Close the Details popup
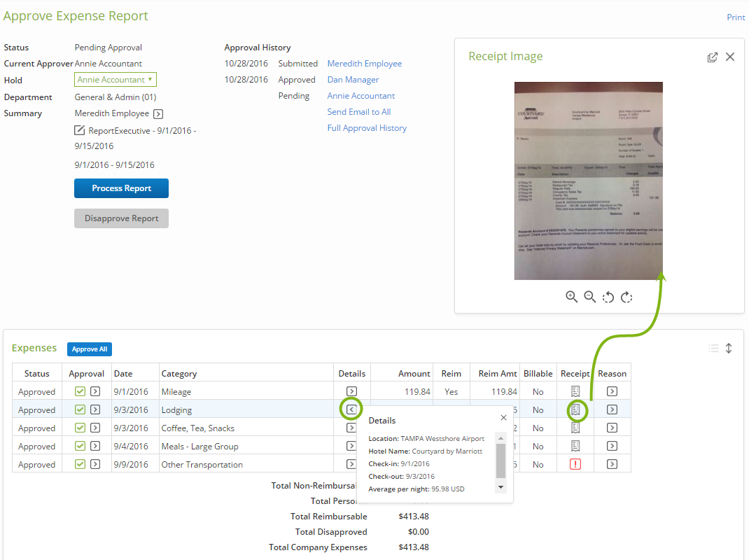The image size is (749, 560). point(503,418)
